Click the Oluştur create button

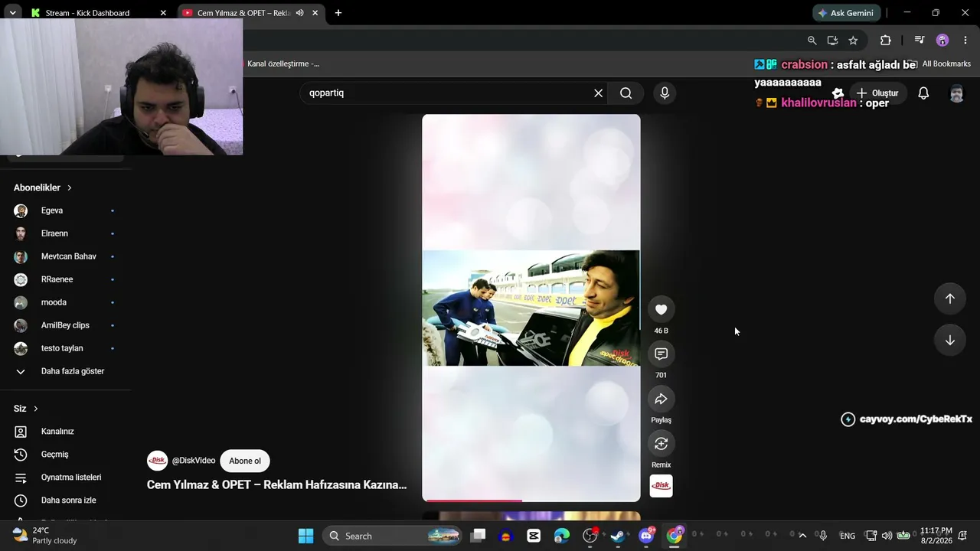[877, 93]
